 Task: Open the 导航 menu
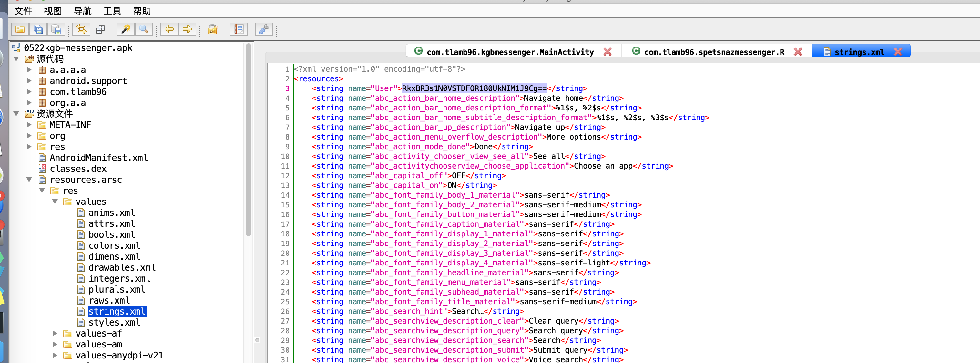(x=83, y=11)
